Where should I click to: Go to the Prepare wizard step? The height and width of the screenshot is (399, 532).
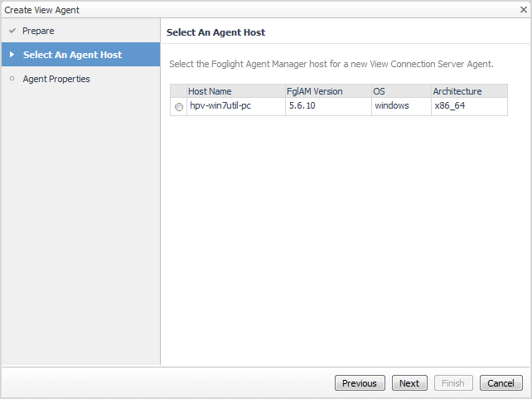pyautogui.click(x=38, y=32)
